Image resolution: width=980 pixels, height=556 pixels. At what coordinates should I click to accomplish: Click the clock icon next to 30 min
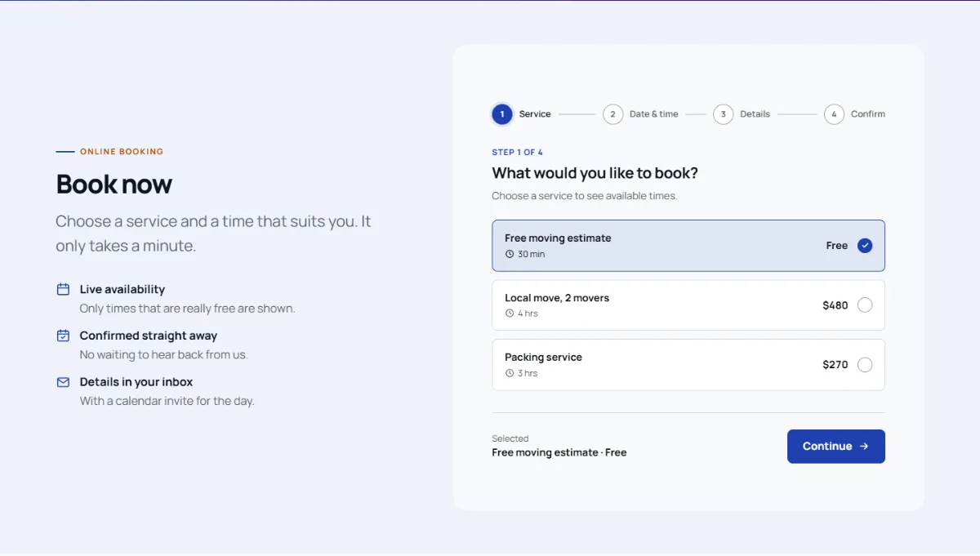tap(510, 254)
